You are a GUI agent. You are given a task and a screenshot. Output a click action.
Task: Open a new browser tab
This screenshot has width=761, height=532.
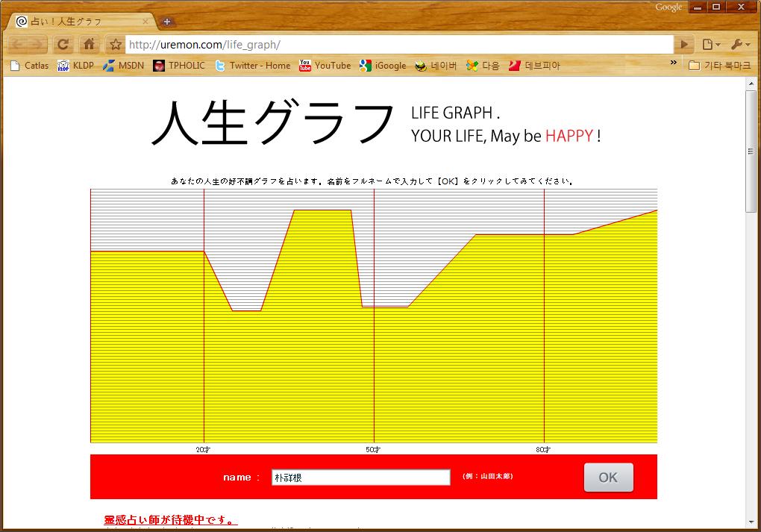(167, 22)
